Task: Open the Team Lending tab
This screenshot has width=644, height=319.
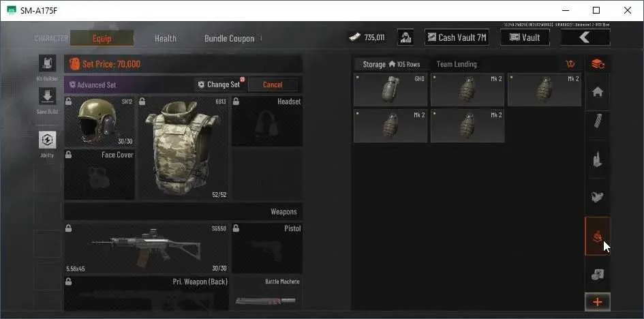Action: click(x=457, y=64)
